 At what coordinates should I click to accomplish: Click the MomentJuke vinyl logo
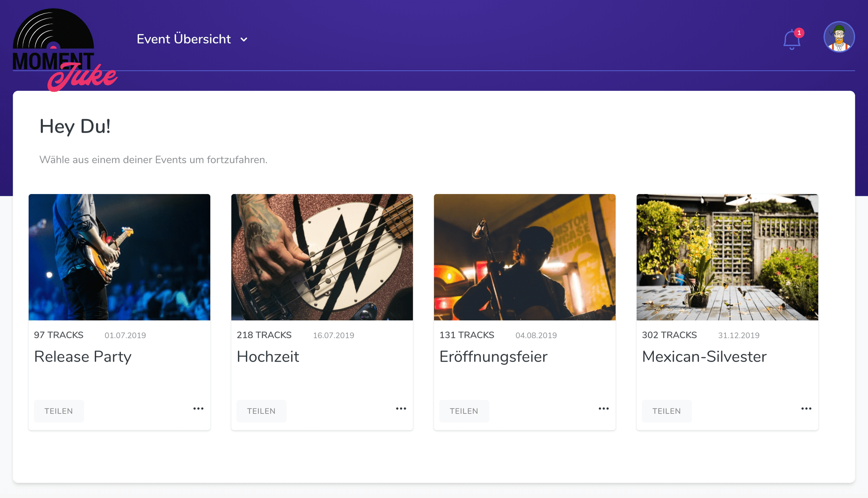point(65,50)
